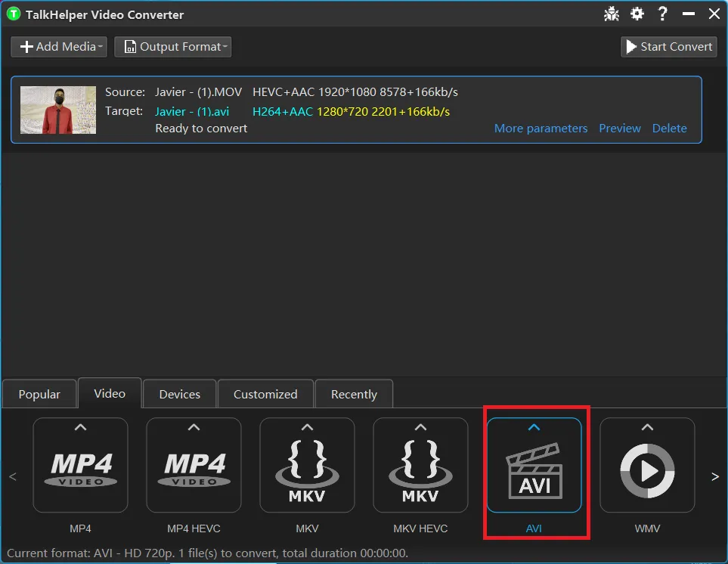
Task: Switch to the Popular tab
Action: tap(39, 394)
